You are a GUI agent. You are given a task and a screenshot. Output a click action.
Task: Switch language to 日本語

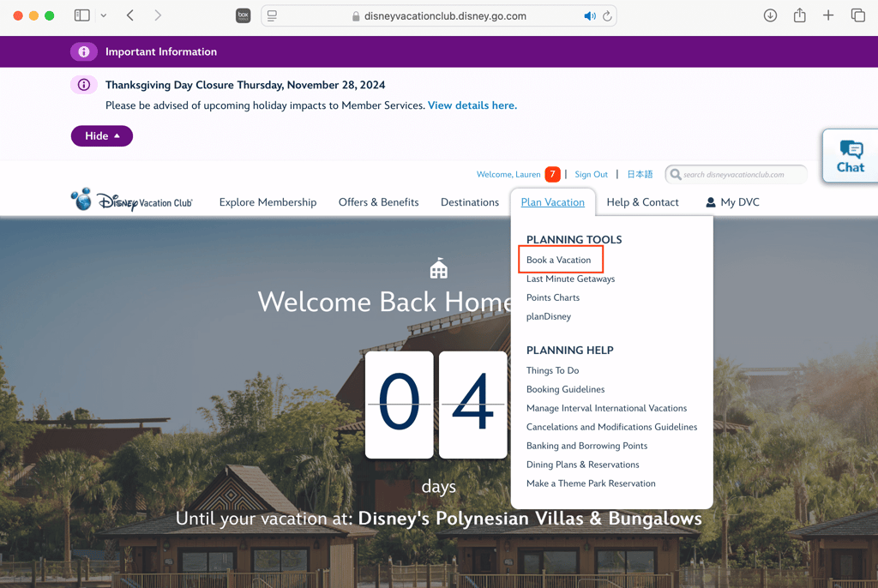point(640,174)
